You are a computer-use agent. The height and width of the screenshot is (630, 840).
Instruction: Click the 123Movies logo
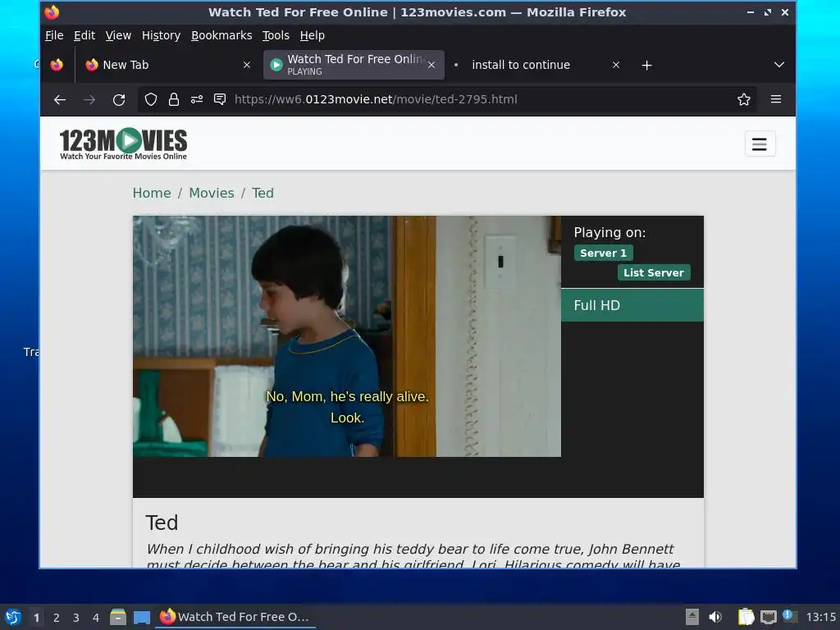(x=123, y=144)
